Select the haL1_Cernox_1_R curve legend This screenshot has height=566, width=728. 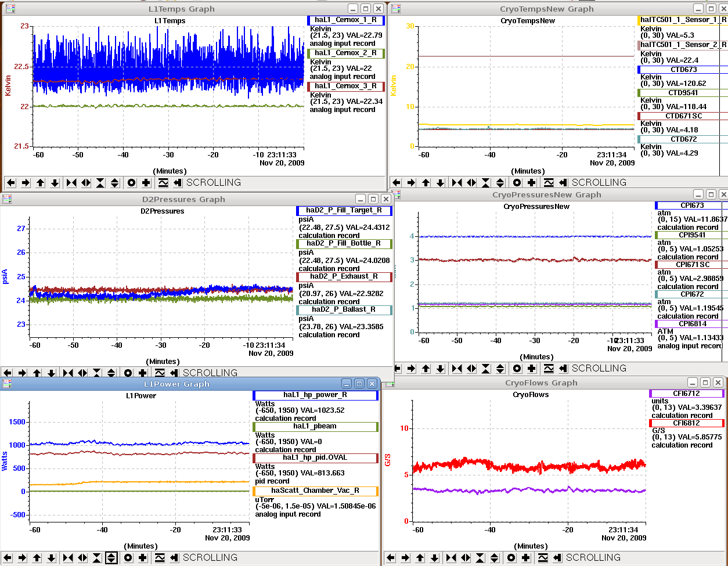[x=346, y=20]
